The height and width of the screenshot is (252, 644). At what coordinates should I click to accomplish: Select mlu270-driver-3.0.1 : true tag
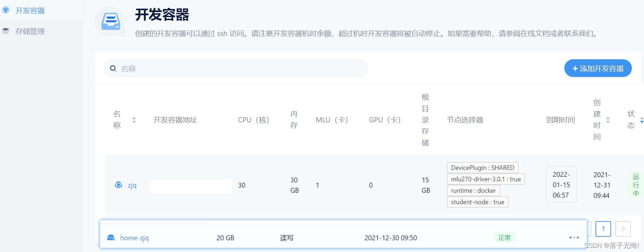pyautogui.click(x=486, y=179)
